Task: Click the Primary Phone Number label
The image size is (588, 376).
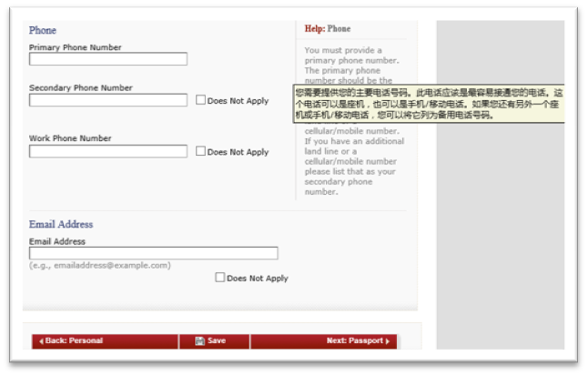Action: [x=75, y=47]
